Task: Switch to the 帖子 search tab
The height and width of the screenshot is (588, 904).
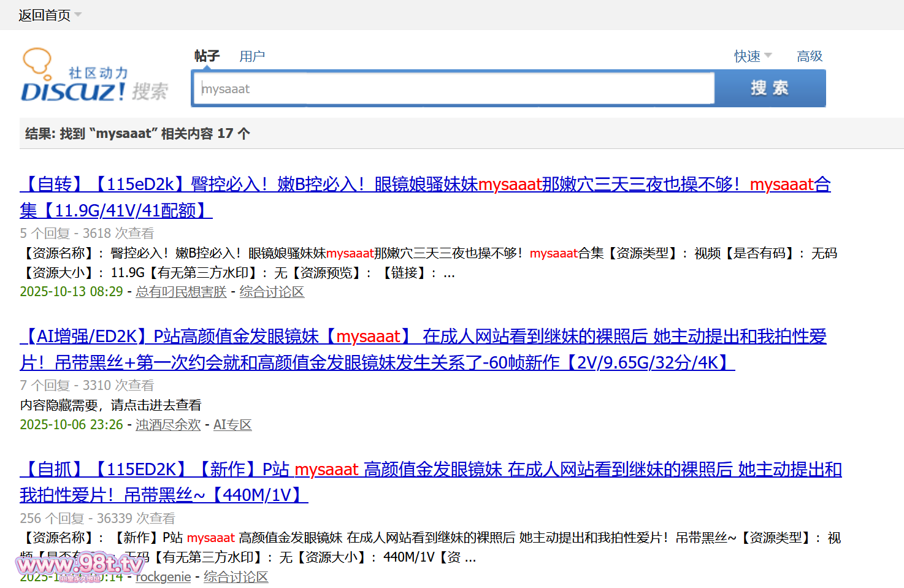Action: (207, 56)
